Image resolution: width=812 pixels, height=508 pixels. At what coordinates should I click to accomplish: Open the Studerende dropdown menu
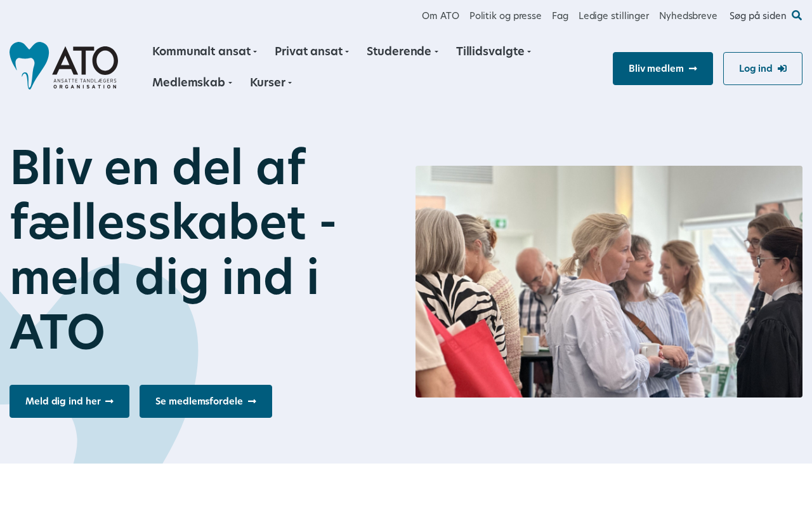pos(402,51)
